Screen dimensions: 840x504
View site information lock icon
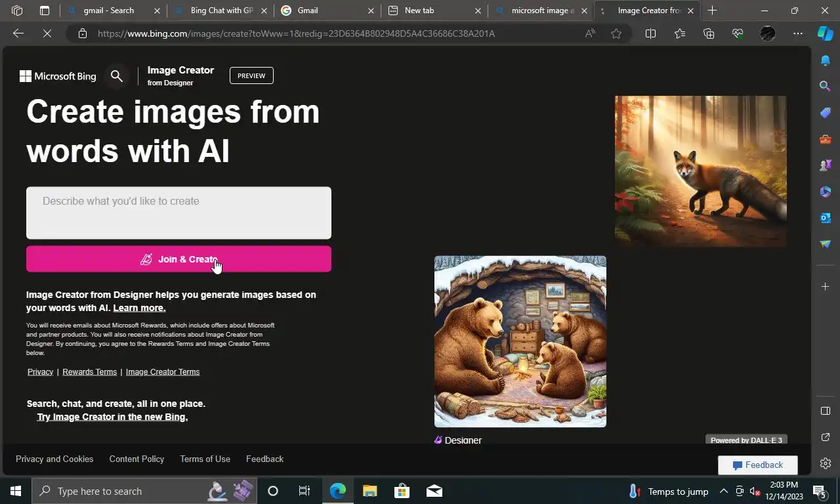82,33
